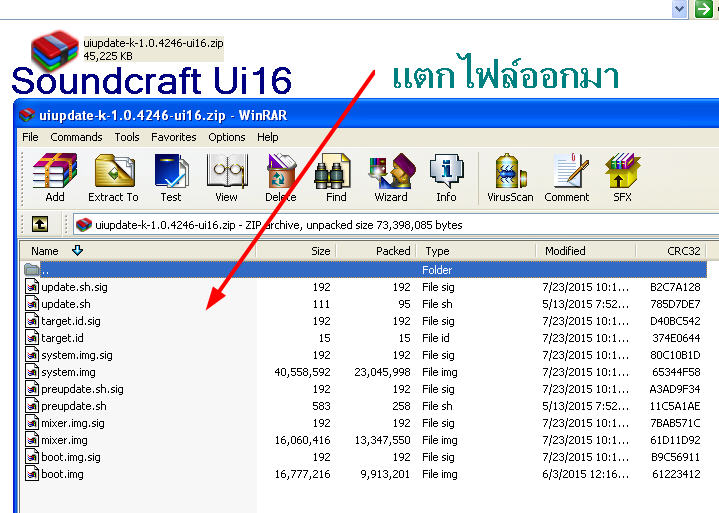Image resolution: width=719 pixels, height=513 pixels.
Task: Click the SFX toolbar icon
Action: point(622,178)
